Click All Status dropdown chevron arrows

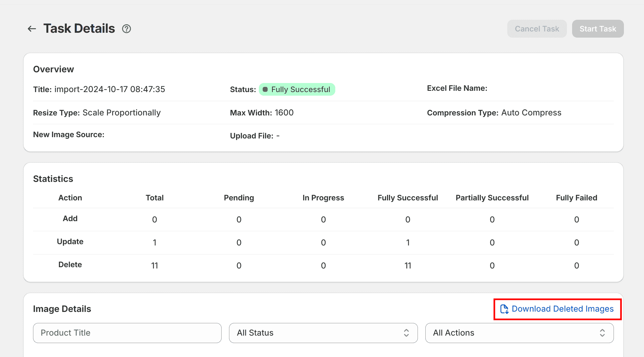click(x=406, y=333)
